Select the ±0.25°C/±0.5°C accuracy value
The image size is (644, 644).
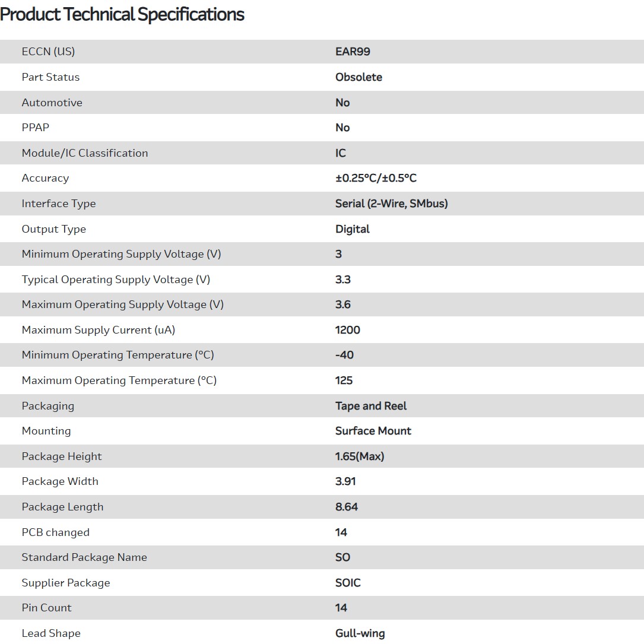(x=376, y=178)
